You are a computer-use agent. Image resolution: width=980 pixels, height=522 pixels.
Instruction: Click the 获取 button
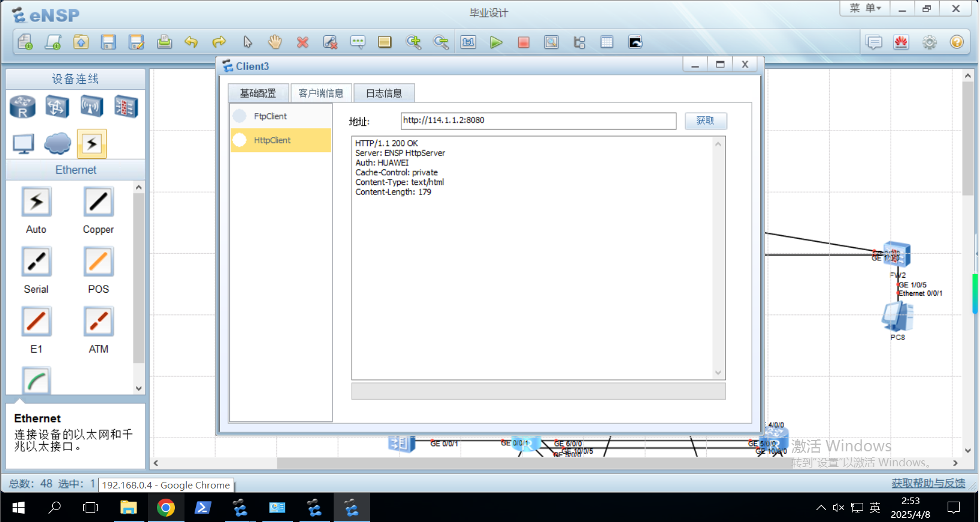706,121
